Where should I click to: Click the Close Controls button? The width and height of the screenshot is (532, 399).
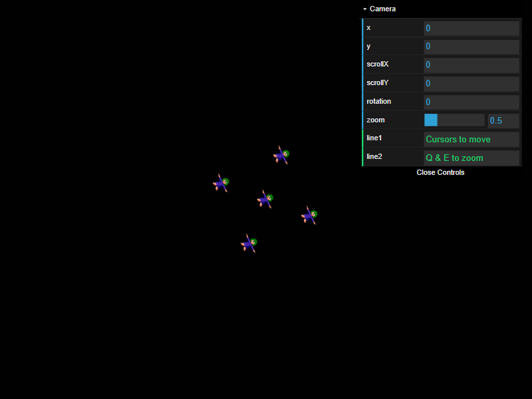pos(440,172)
